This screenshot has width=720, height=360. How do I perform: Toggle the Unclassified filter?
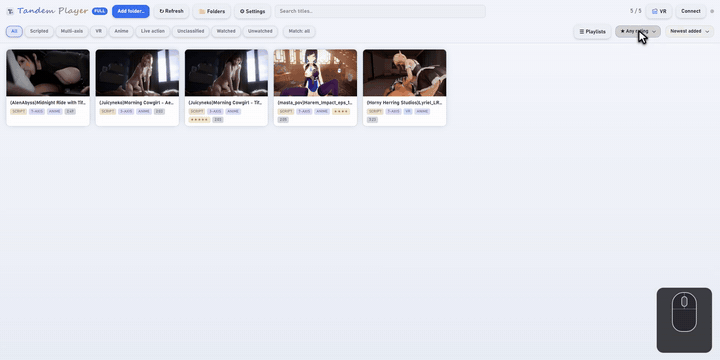pyautogui.click(x=191, y=31)
